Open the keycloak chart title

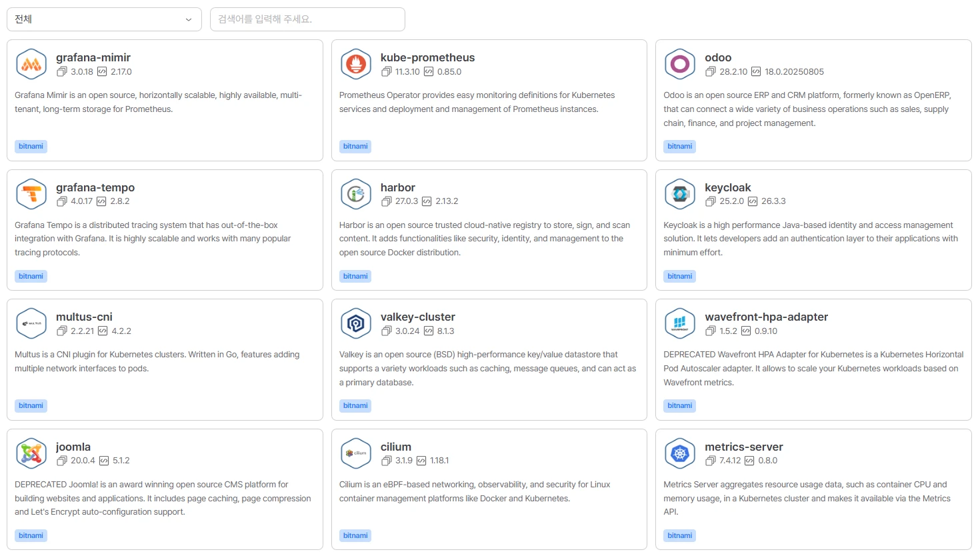point(728,187)
